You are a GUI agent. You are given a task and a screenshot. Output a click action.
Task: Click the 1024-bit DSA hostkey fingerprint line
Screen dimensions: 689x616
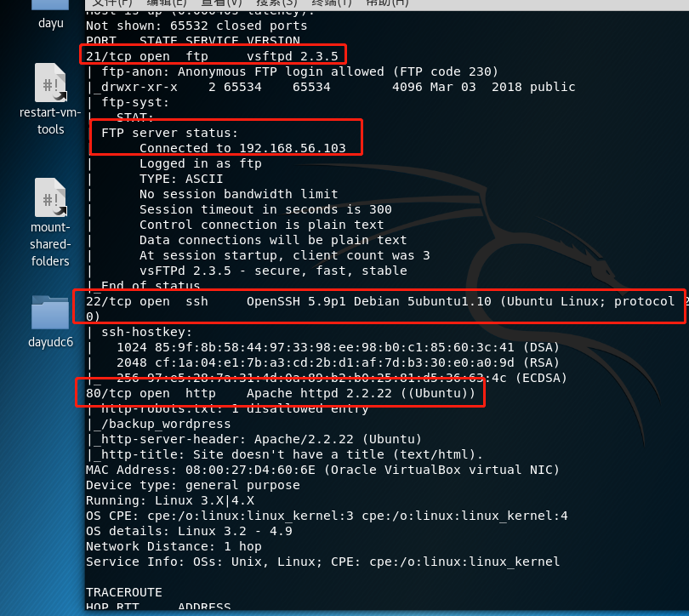[338, 347]
